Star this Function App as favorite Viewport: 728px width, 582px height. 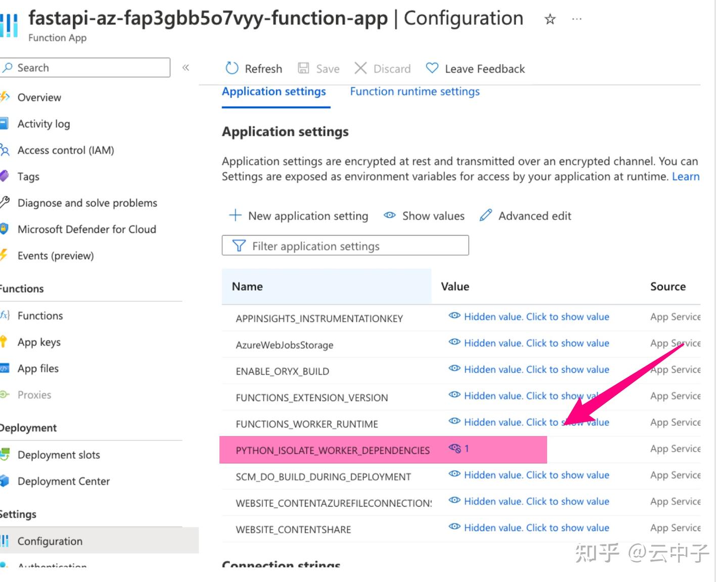tap(549, 19)
